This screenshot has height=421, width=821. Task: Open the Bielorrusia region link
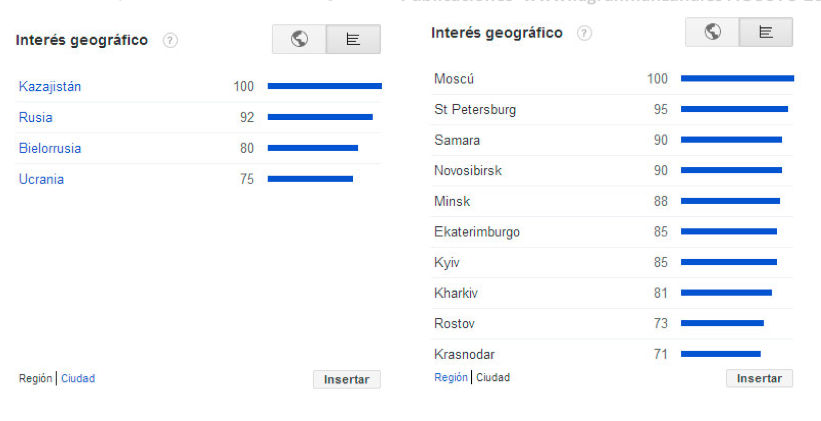[x=50, y=149]
